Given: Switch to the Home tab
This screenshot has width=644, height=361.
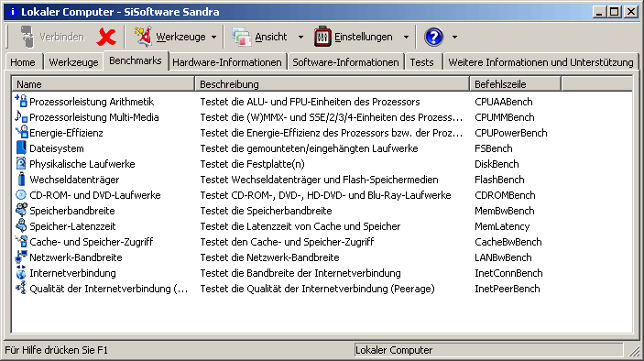Looking at the screenshot, I should (x=23, y=62).
